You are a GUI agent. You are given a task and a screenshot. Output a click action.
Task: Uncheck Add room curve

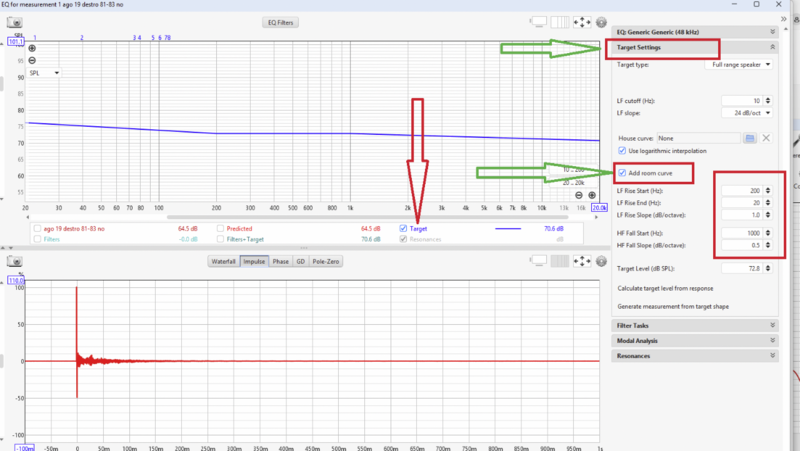coord(622,173)
